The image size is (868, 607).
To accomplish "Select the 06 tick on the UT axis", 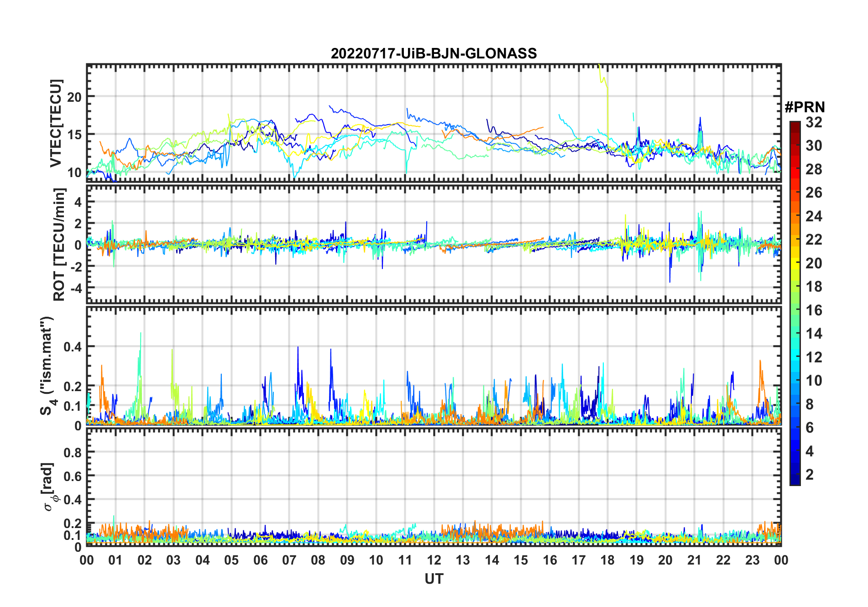I will (x=260, y=560).
